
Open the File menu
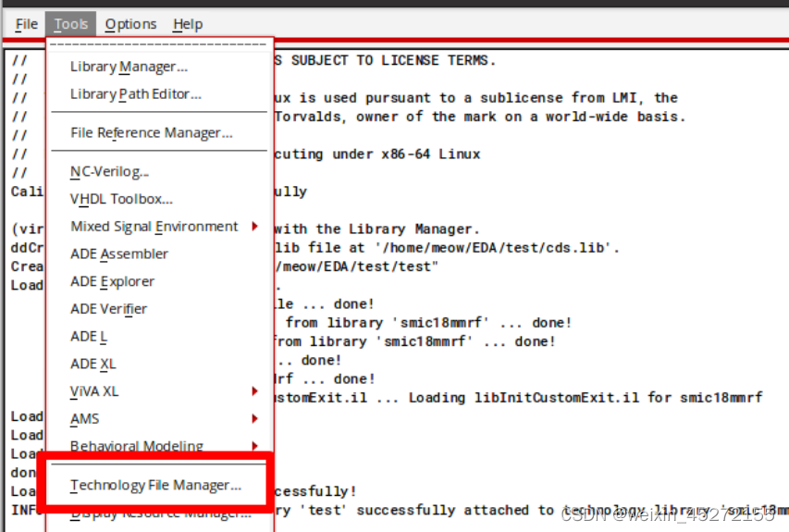(x=26, y=24)
